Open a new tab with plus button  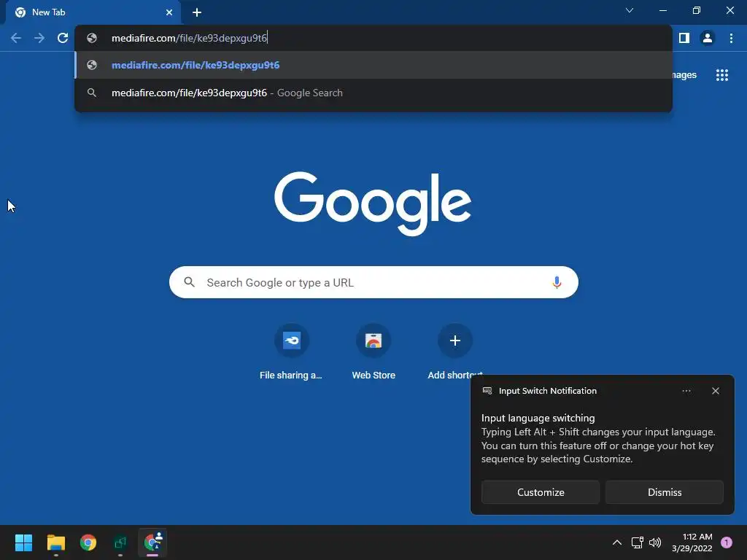tap(197, 12)
